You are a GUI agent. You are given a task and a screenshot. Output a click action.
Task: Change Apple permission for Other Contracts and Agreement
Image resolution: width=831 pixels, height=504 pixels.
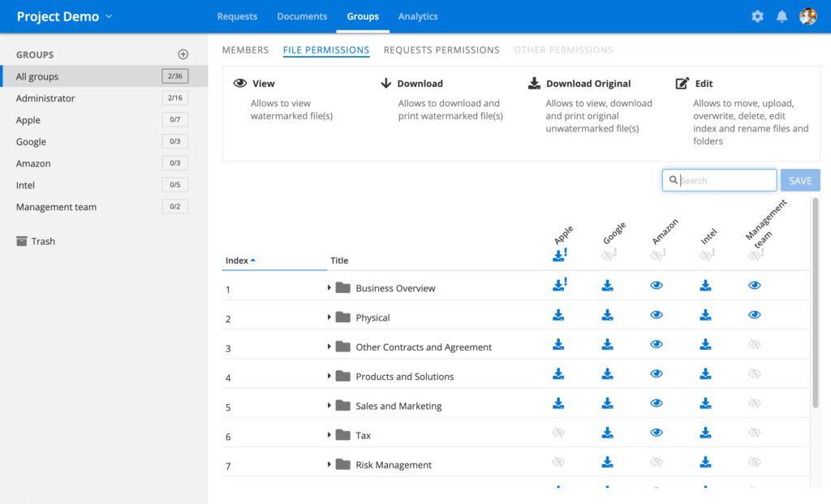(558, 344)
